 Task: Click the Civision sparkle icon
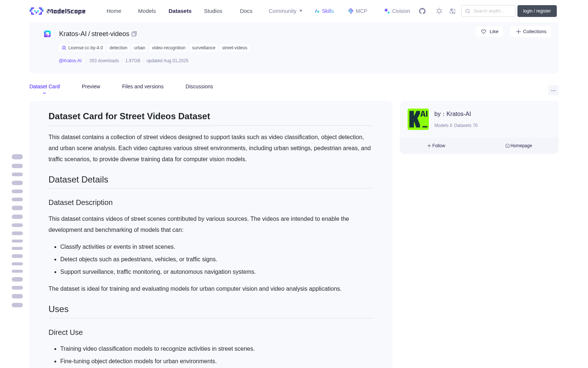coord(387,11)
